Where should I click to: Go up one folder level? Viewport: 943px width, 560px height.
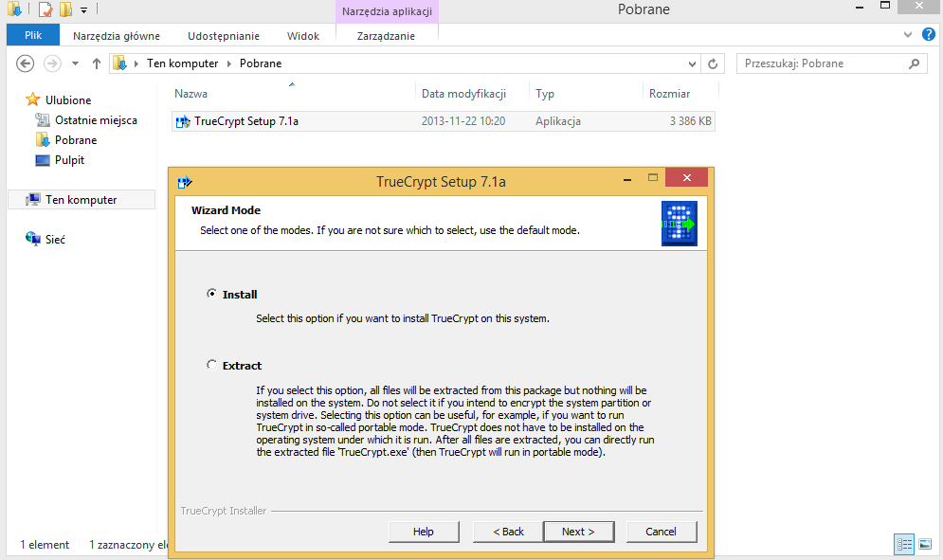pyautogui.click(x=97, y=63)
